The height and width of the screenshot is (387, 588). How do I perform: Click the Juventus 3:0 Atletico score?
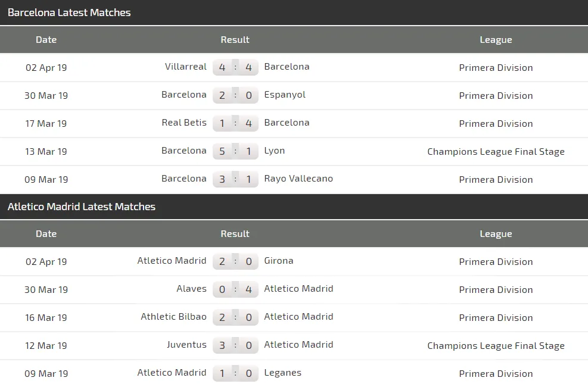click(235, 345)
